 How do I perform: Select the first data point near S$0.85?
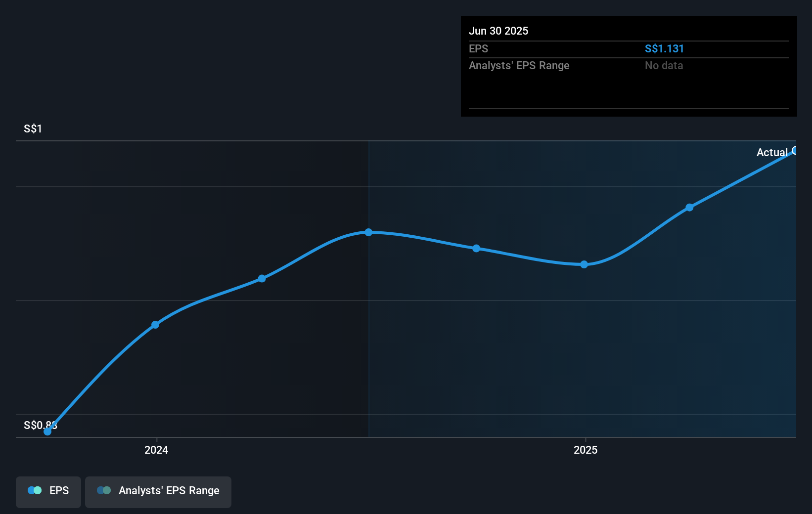pyautogui.click(x=47, y=431)
